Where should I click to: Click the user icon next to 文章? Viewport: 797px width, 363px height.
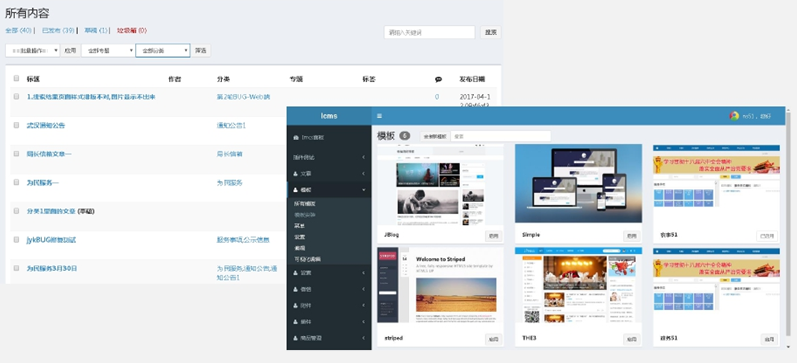(x=296, y=173)
